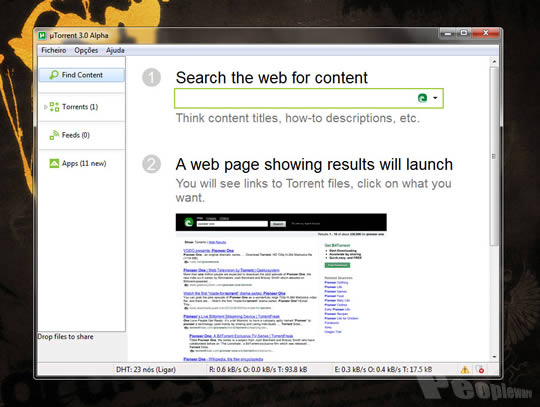
Task: Click the vertical scrollbar down arrow
Action: pyautogui.click(x=494, y=357)
